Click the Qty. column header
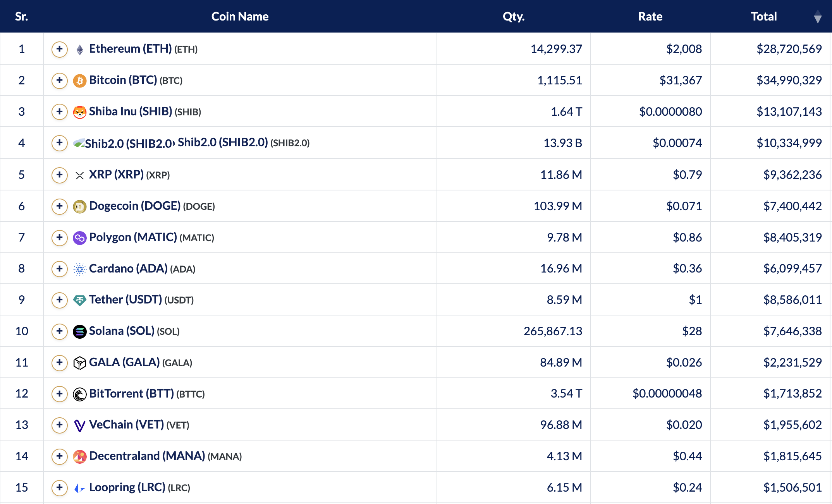This screenshot has height=504, width=832. [x=514, y=17]
